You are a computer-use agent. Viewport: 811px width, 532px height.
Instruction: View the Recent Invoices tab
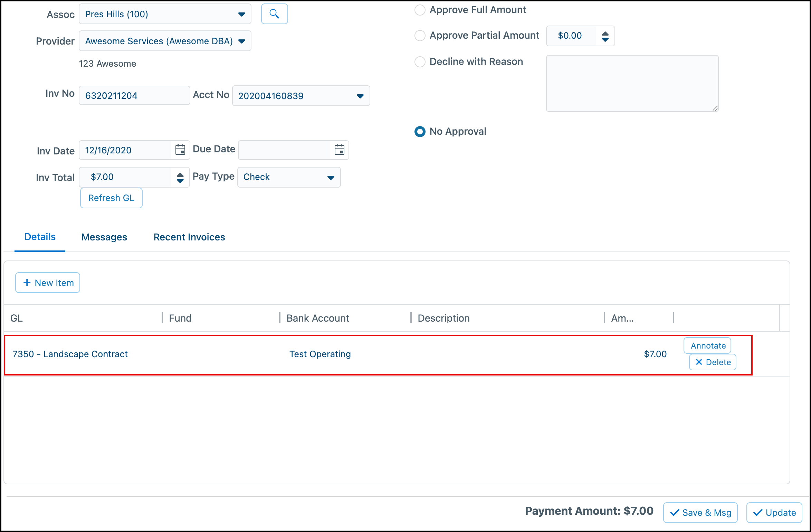(x=189, y=237)
